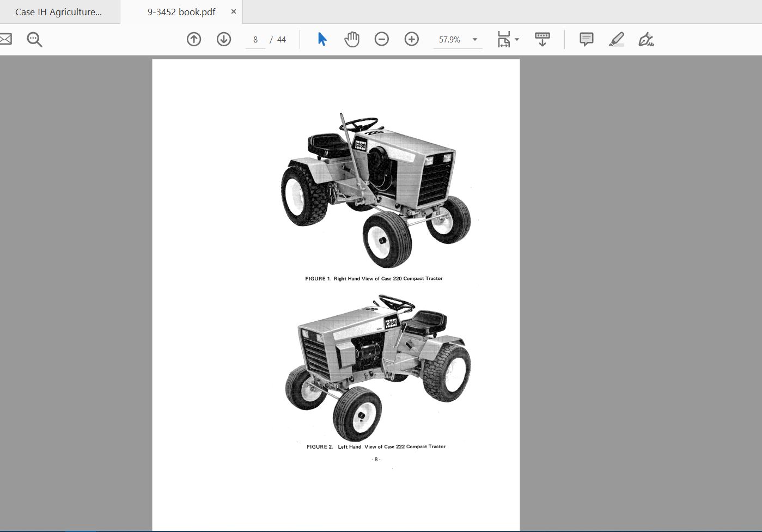Go to the previous page
This screenshot has height=532, width=762.
[194, 39]
